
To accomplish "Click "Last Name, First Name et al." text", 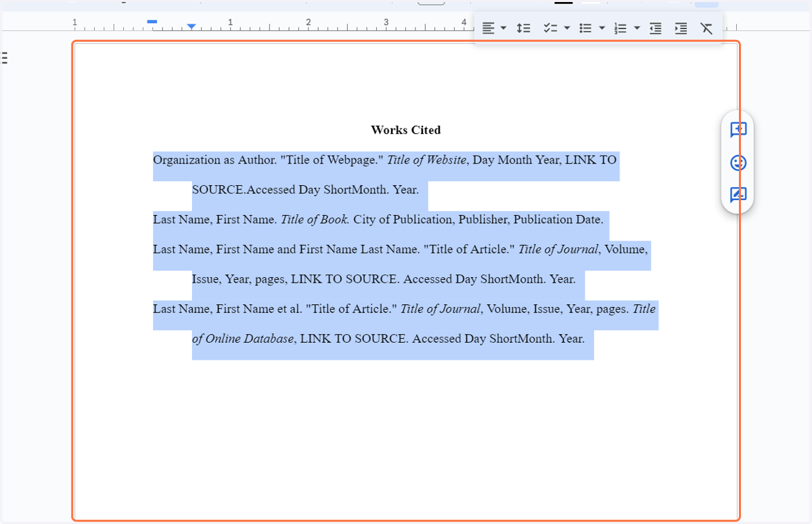I will (227, 309).
